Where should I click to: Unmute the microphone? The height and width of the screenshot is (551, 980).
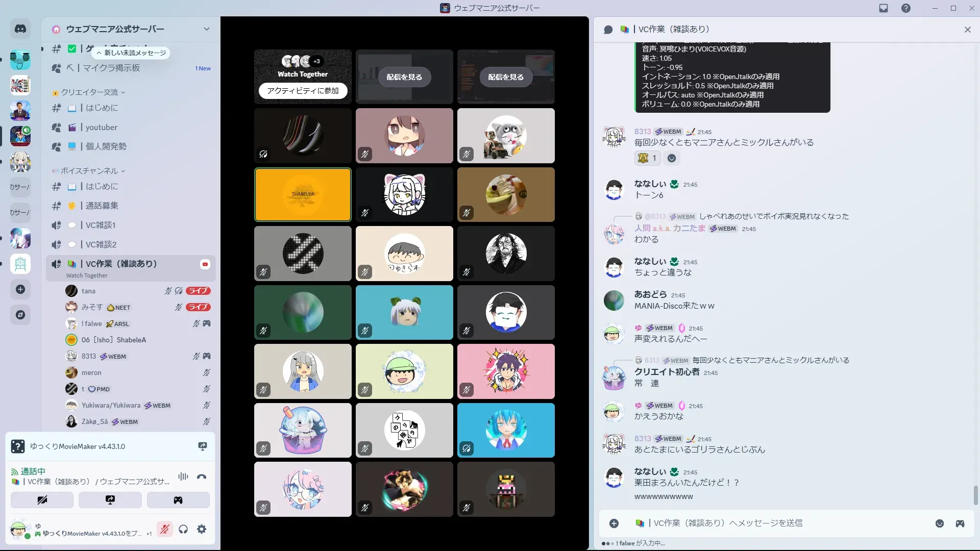(164, 530)
